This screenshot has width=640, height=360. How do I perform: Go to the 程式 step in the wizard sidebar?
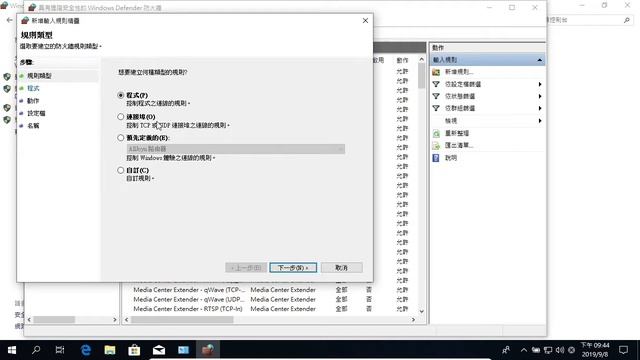33,88
